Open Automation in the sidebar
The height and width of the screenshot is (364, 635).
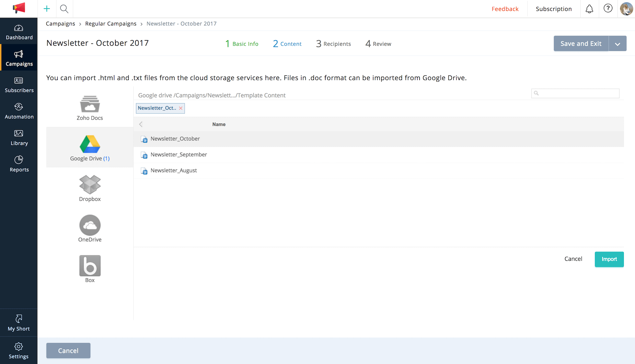point(19,111)
